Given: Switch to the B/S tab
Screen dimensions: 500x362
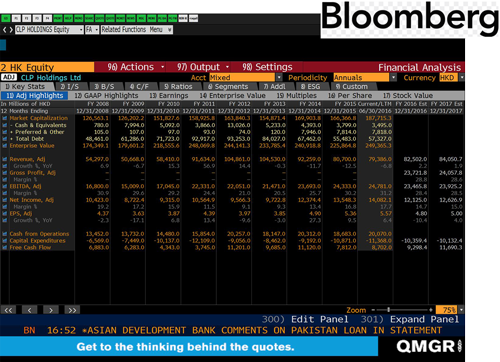Looking at the screenshot, I should click(x=104, y=87).
